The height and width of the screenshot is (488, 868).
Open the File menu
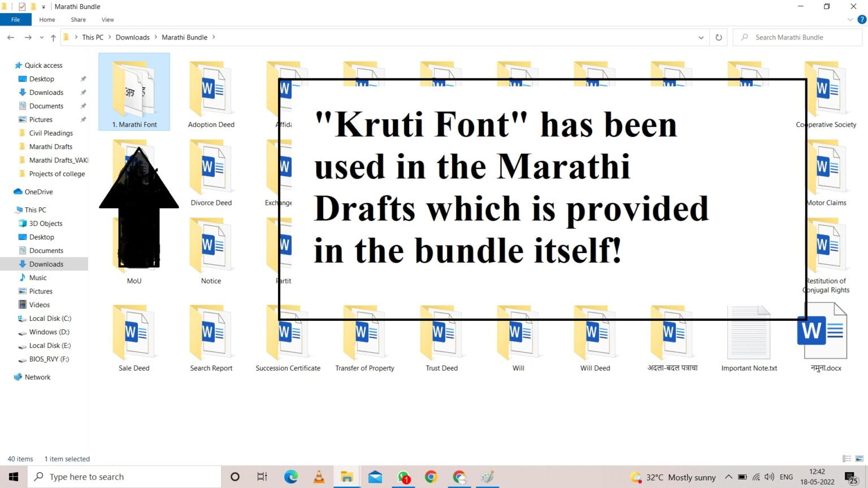pos(15,19)
